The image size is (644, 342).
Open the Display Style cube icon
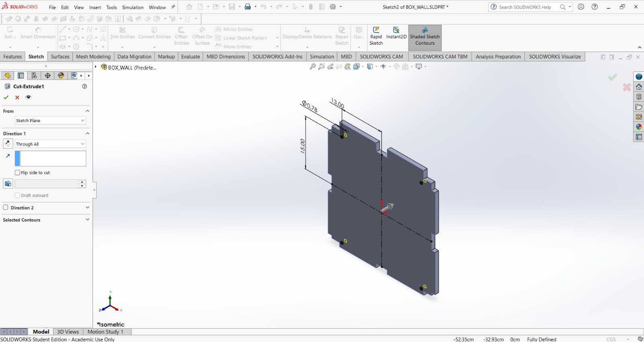(370, 66)
